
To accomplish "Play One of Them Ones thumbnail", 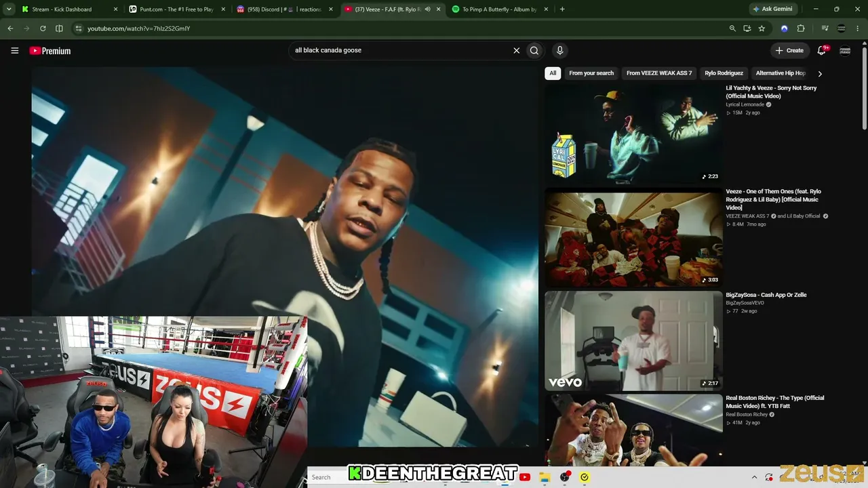I will (x=633, y=237).
